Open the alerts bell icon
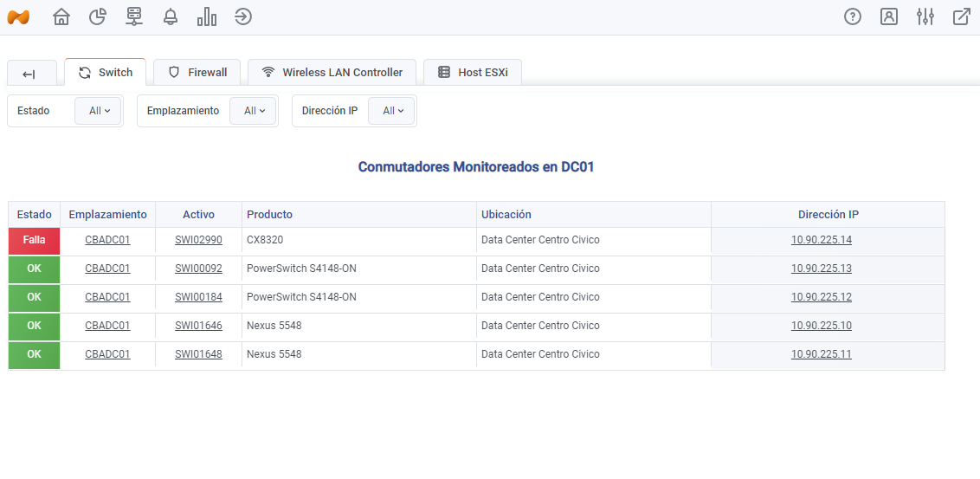The width and height of the screenshot is (980, 479). tap(171, 16)
